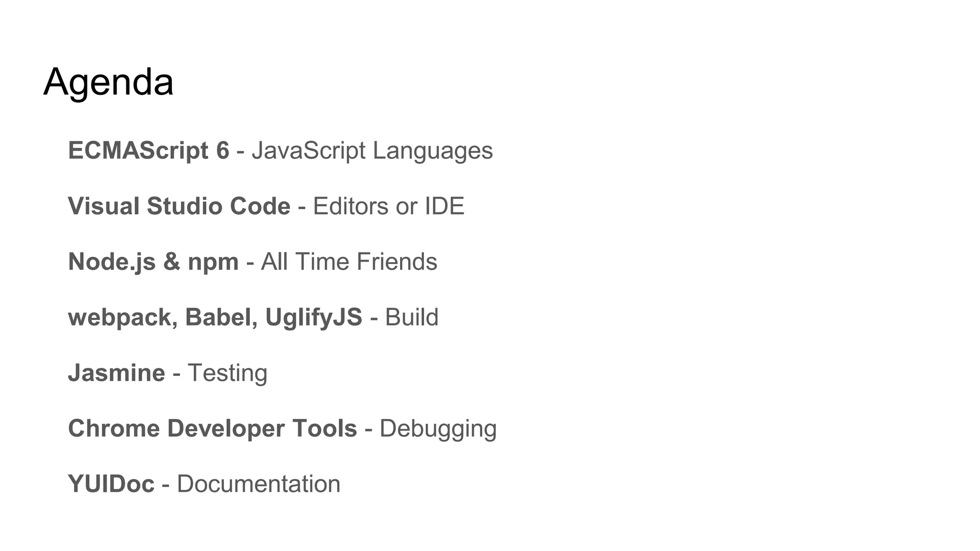Select the Debugging description text
980x551 pixels.
click(438, 428)
